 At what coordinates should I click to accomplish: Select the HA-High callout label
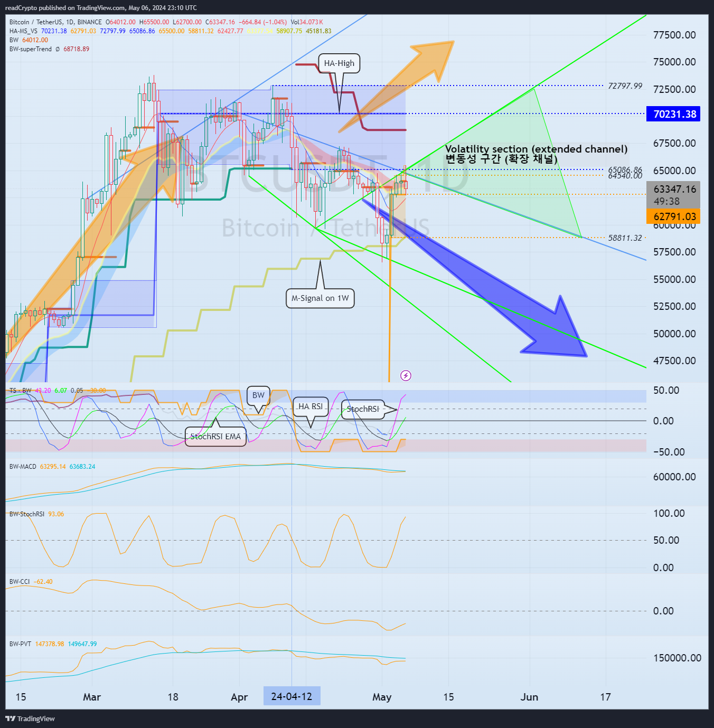click(x=339, y=63)
